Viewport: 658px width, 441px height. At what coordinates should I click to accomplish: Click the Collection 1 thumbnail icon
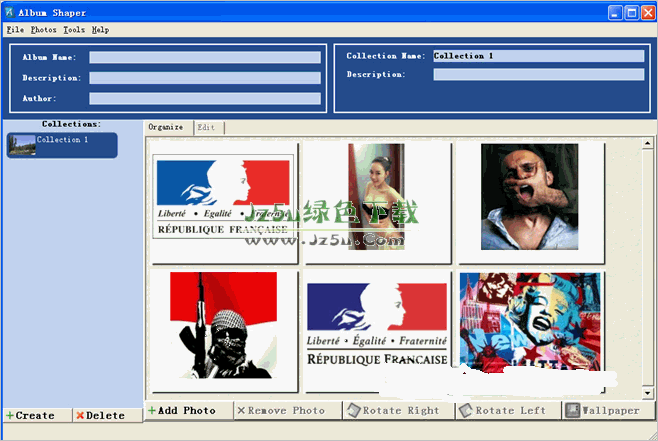[23, 145]
